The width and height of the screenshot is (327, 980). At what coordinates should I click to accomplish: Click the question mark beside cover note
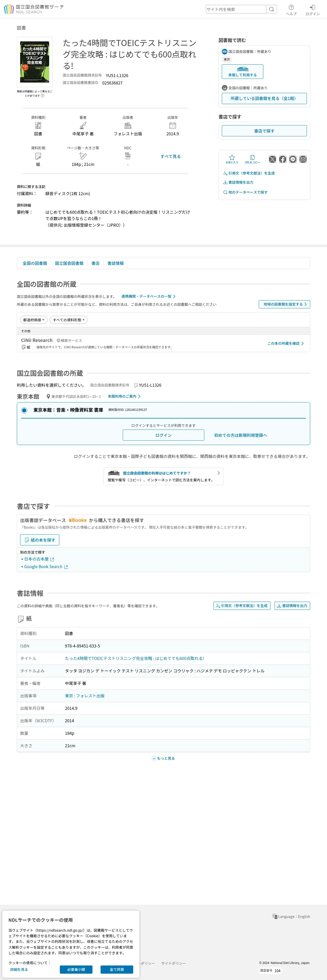tap(43, 95)
